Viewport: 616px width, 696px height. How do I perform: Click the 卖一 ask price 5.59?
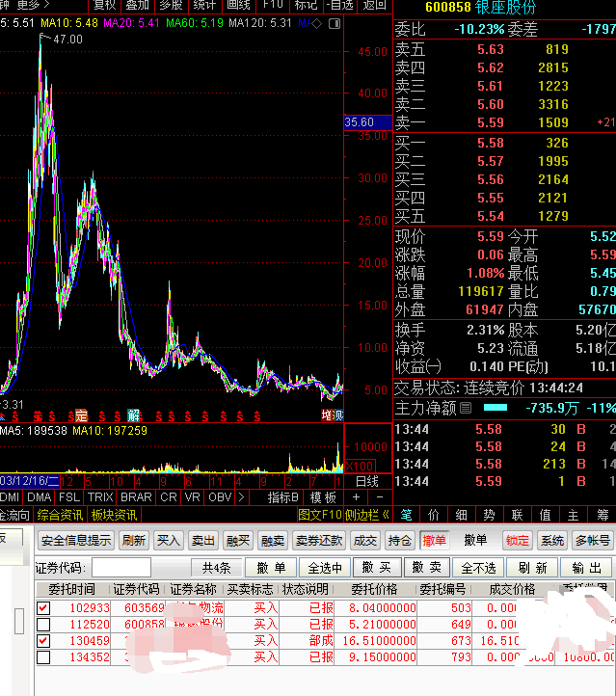(491, 122)
